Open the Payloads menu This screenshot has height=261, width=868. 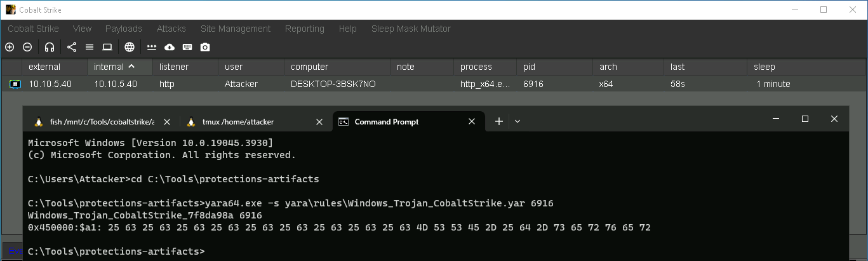(123, 29)
